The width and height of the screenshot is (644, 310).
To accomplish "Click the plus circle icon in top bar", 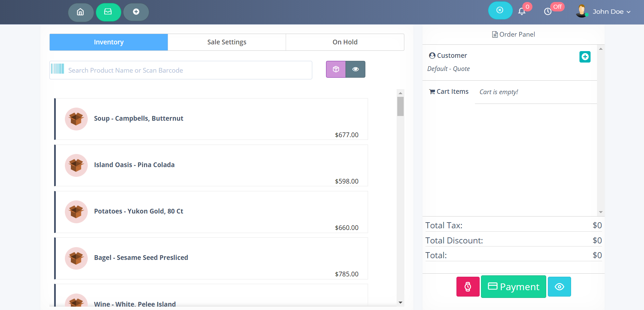I will click(136, 12).
